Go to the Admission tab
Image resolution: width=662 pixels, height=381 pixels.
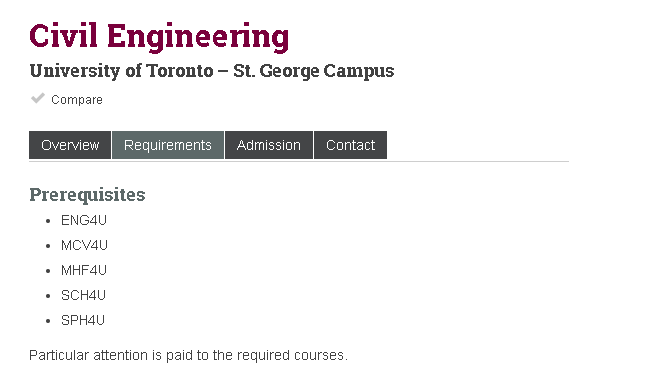tap(269, 145)
